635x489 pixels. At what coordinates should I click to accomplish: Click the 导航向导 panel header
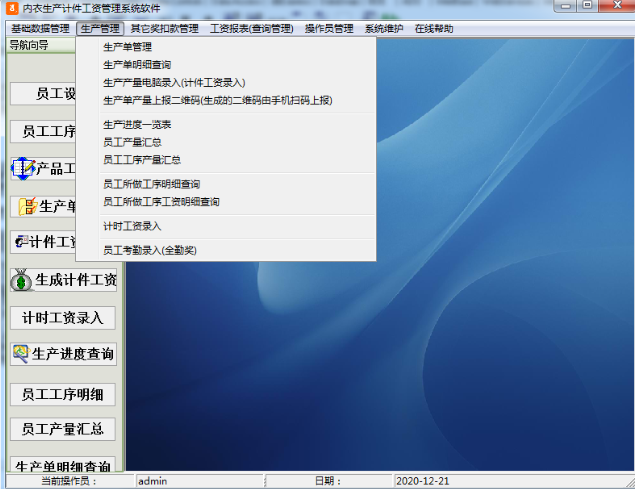(41, 45)
